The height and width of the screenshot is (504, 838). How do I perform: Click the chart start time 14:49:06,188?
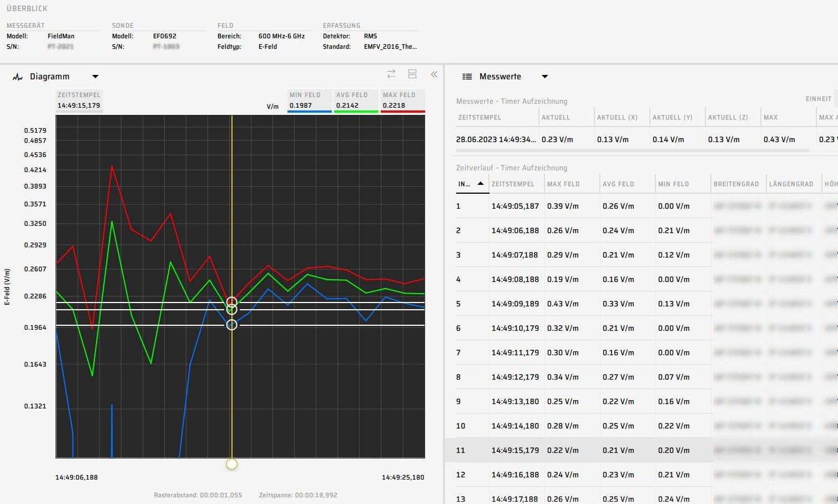(77, 477)
